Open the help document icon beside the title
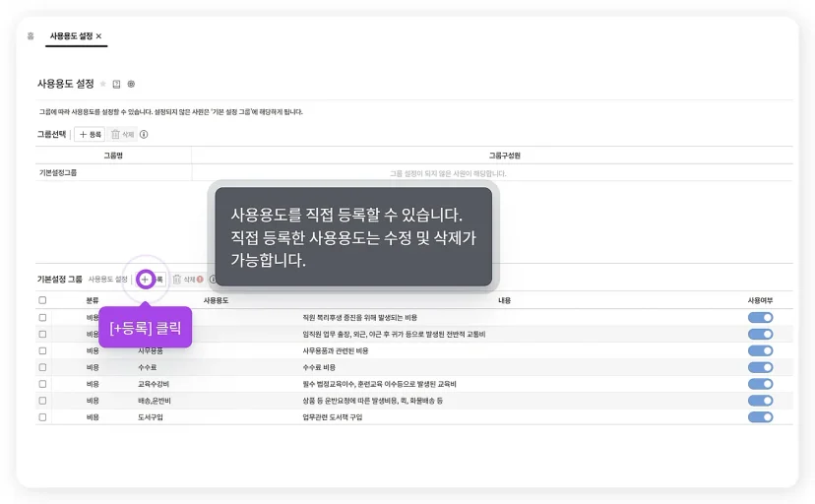The height and width of the screenshot is (504, 815). click(116, 85)
